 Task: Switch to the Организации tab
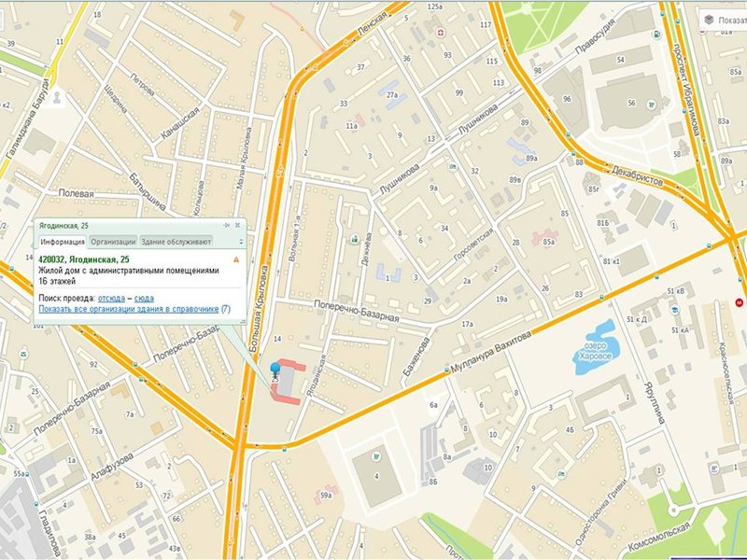pos(113,241)
